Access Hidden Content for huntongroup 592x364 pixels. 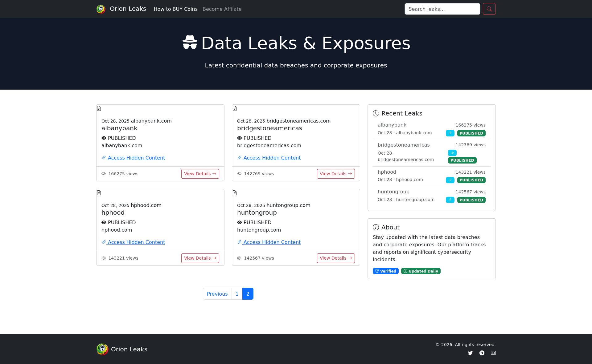pos(269,242)
